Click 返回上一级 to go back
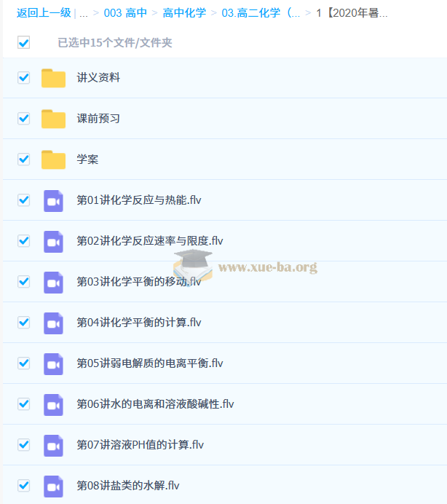The image size is (447, 504). coord(44,13)
